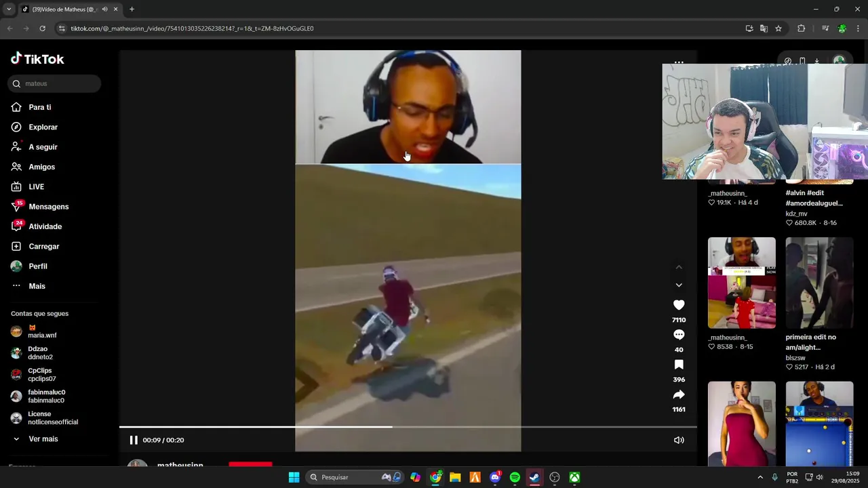Image resolution: width=868 pixels, height=488 pixels.
Task: Open Discord from the taskbar
Action: point(495,477)
